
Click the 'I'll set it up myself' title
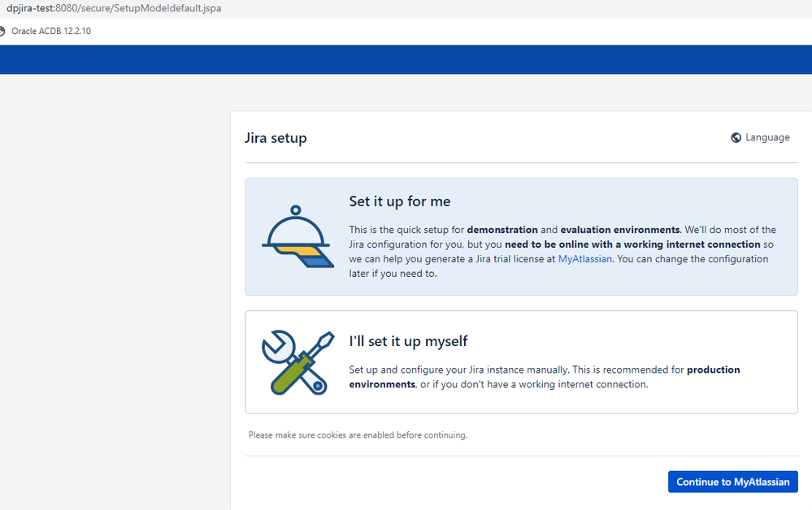[408, 341]
